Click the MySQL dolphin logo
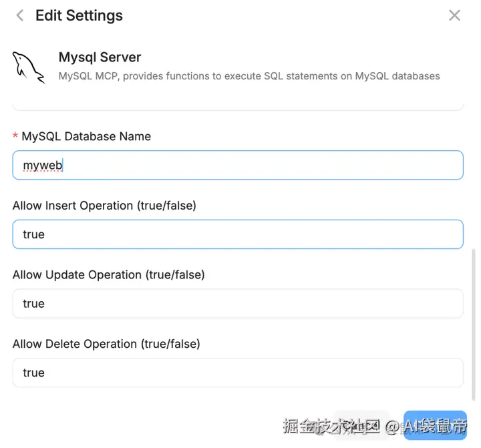 coord(28,67)
